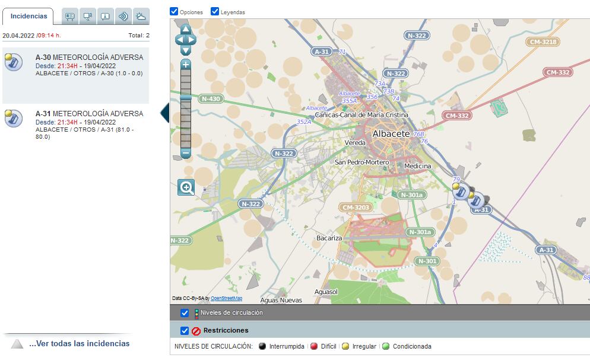Image resolution: width=590 pixels, height=364 pixels.
Task: Click the up pan arrow on map
Action: pyautogui.click(x=185, y=28)
